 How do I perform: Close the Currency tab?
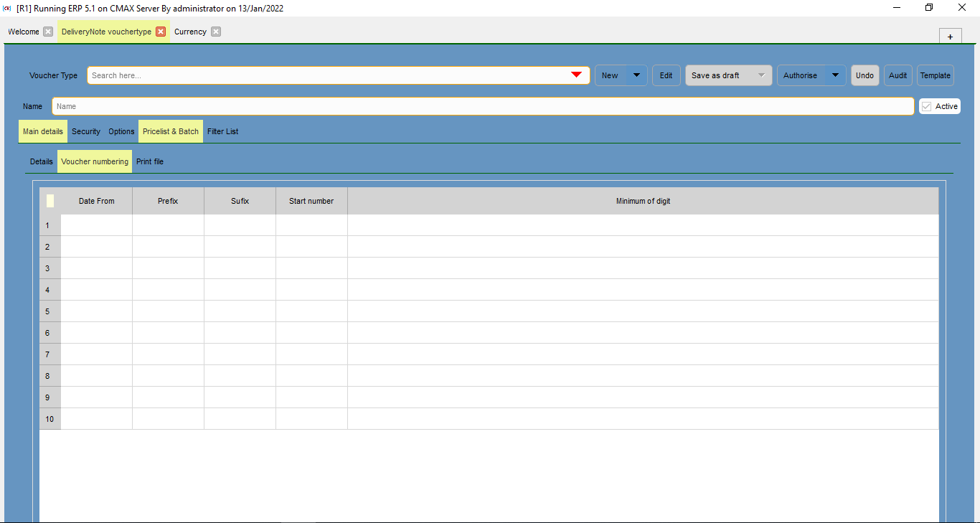216,32
